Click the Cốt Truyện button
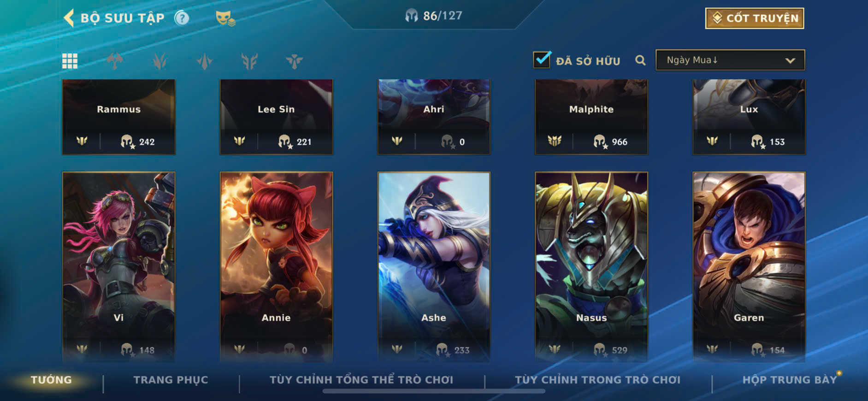The width and height of the screenshot is (868, 401). point(755,18)
